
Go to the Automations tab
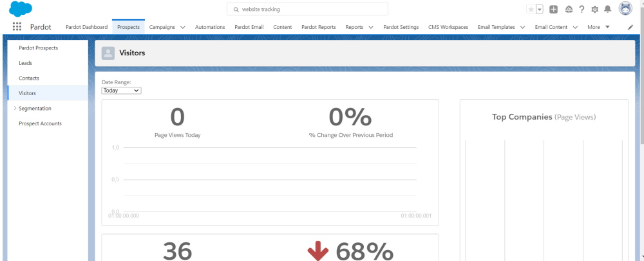pos(210,27)
